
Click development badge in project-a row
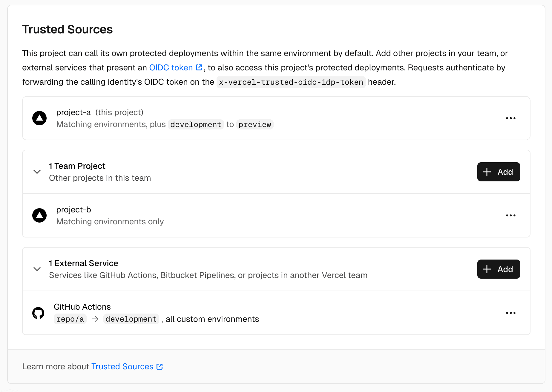pyautogui.click(x=196, y=124)
